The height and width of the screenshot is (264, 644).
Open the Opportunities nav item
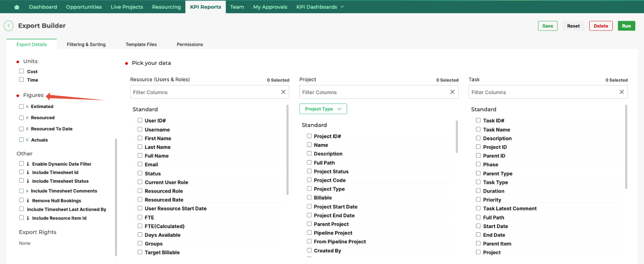point(84,7)
